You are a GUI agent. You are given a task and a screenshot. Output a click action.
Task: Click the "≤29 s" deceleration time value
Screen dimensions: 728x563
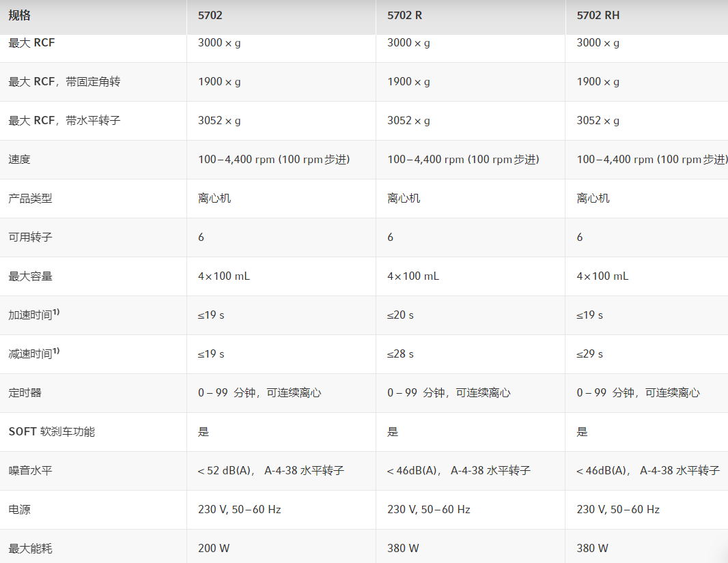click(589, 354)
